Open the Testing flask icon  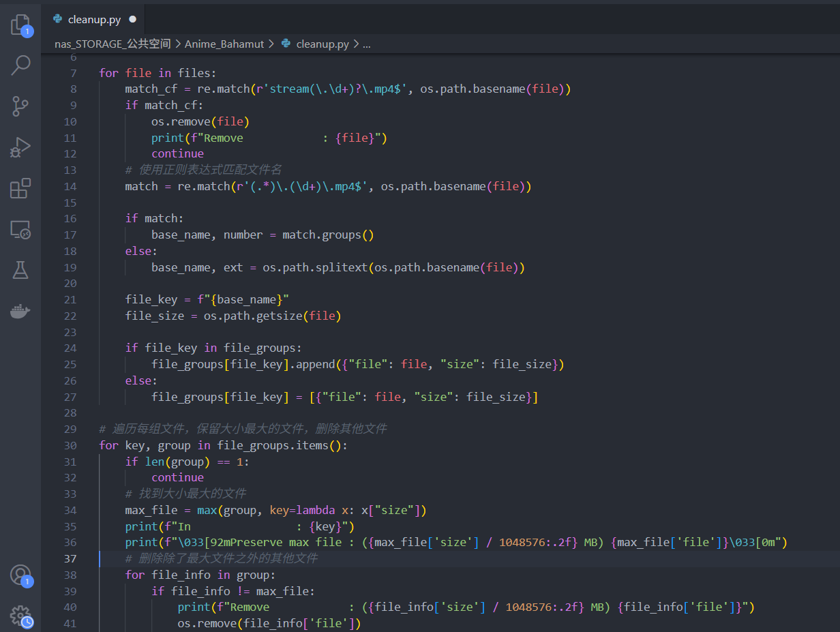pyautogui.click(x=20, y=270)
